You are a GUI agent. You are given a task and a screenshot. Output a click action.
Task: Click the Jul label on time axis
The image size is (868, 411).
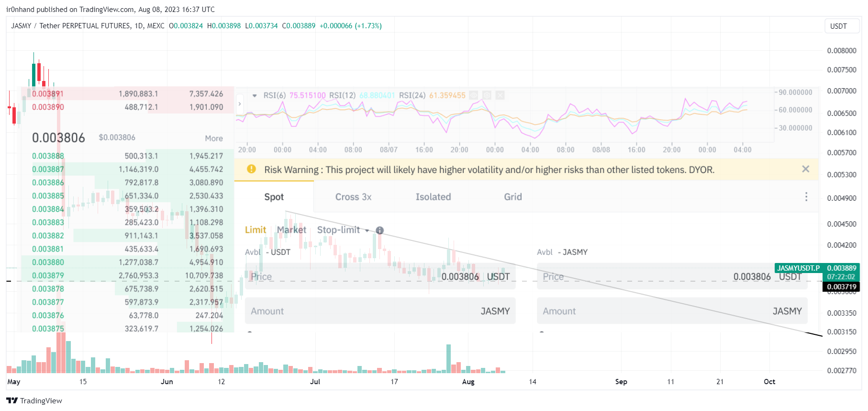pyautogui.click(x=315, y=382)
